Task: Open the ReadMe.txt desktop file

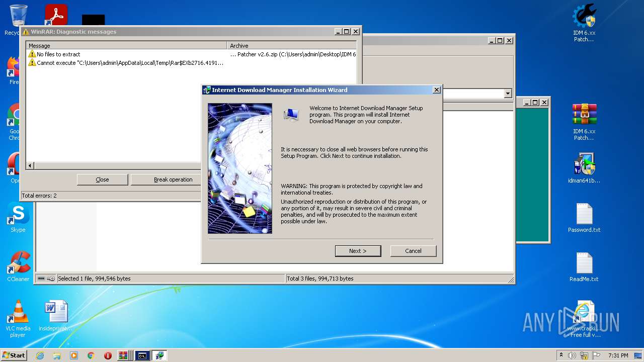Action: 584,266
